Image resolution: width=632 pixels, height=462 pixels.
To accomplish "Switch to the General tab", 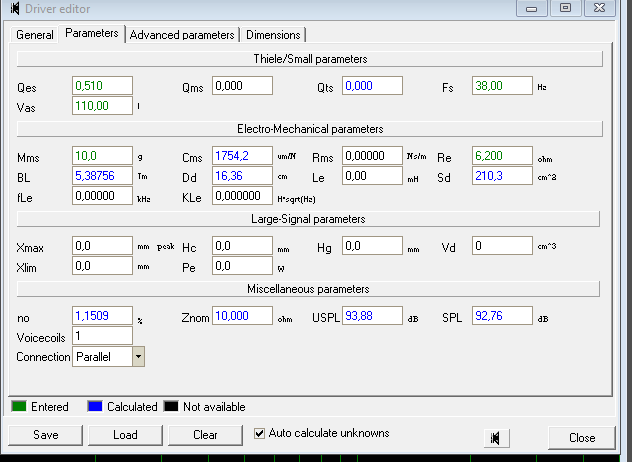I will [35, 35].
